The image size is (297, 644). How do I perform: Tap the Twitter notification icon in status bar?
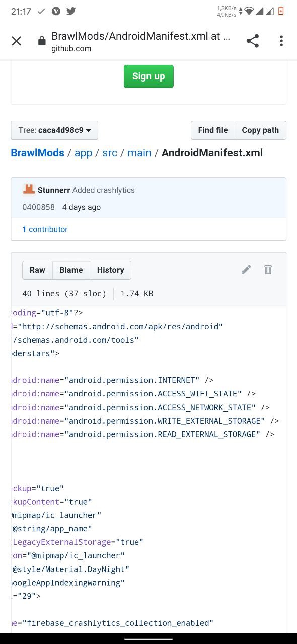pos(71,11)
